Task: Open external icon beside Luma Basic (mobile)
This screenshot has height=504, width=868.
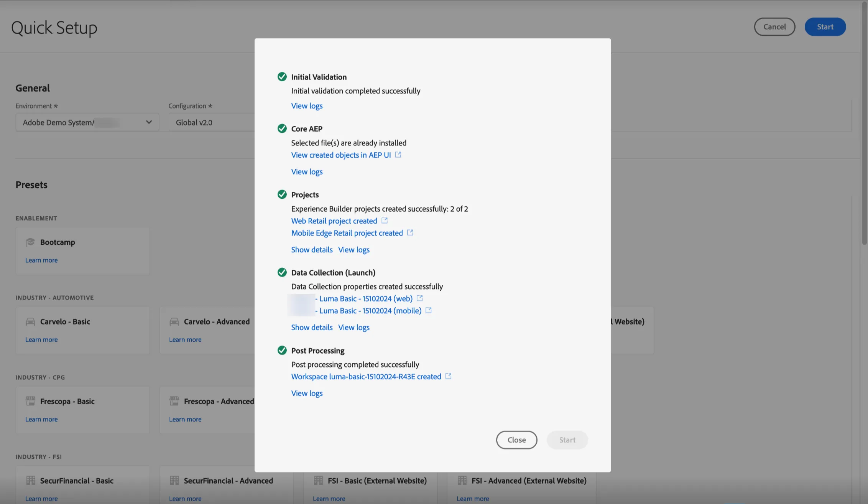Action: [429, 310]
